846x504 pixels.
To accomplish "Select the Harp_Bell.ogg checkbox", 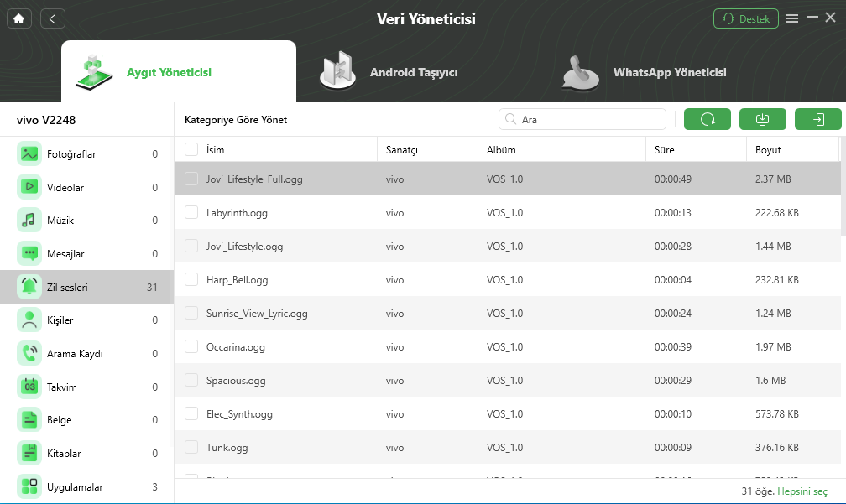I will [191, 280].
